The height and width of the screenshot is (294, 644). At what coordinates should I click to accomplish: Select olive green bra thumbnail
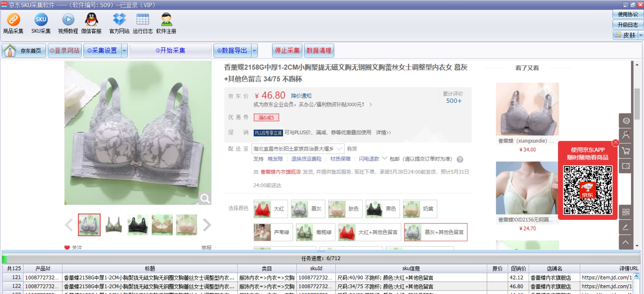point(114,225)
